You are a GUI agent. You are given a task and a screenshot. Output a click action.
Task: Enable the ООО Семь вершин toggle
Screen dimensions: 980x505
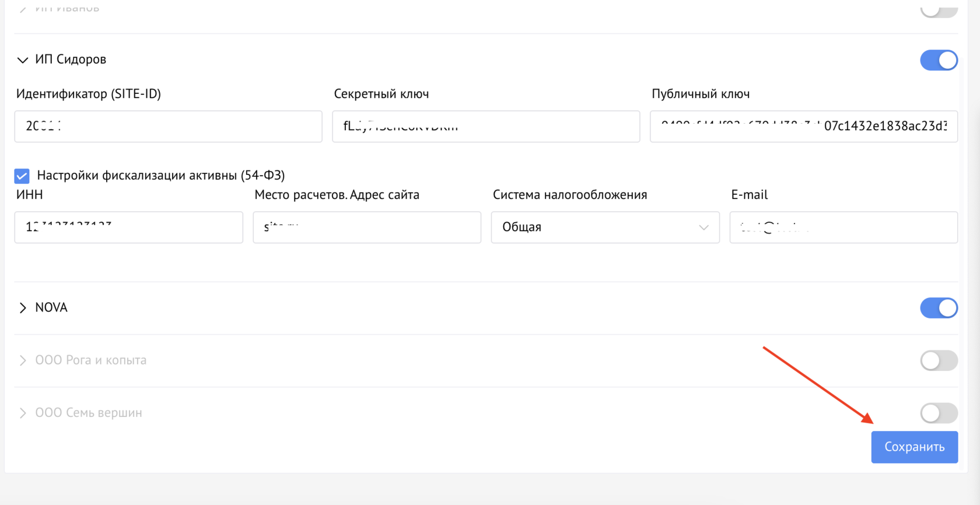tap(938, 413)
